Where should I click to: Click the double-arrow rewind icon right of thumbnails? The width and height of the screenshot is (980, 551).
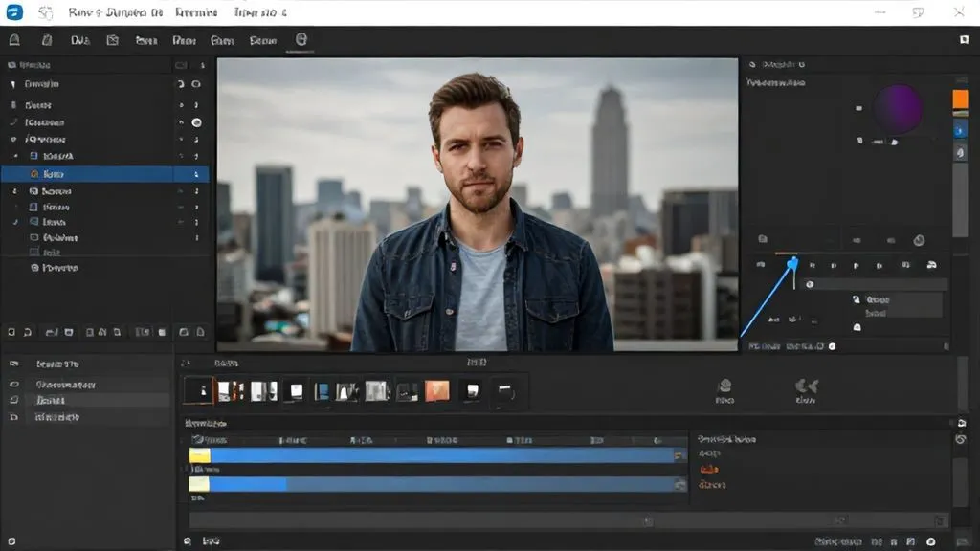click(x=806, y=386)
